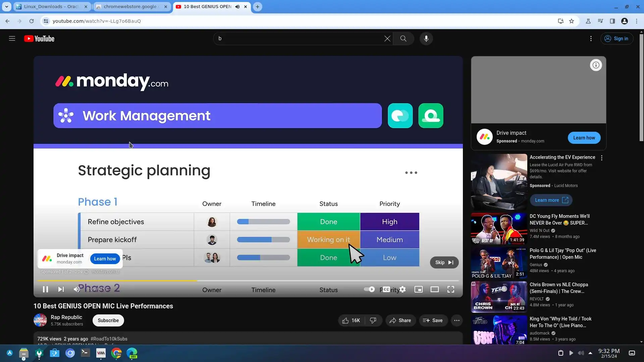Switch to the Linux_Downloads Oracle tab
This screenshot has width=644, height=362.
(x=51, y=7)
